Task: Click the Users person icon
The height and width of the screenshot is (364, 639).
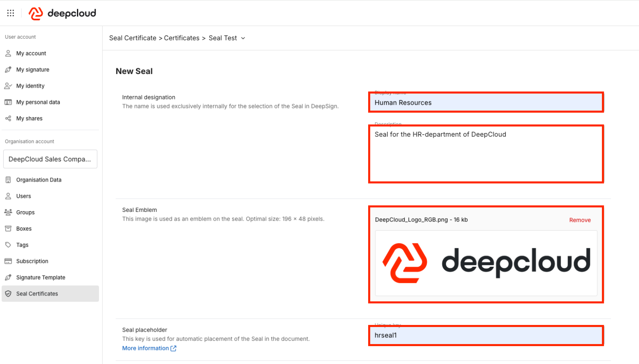Action: click(8, 196)
